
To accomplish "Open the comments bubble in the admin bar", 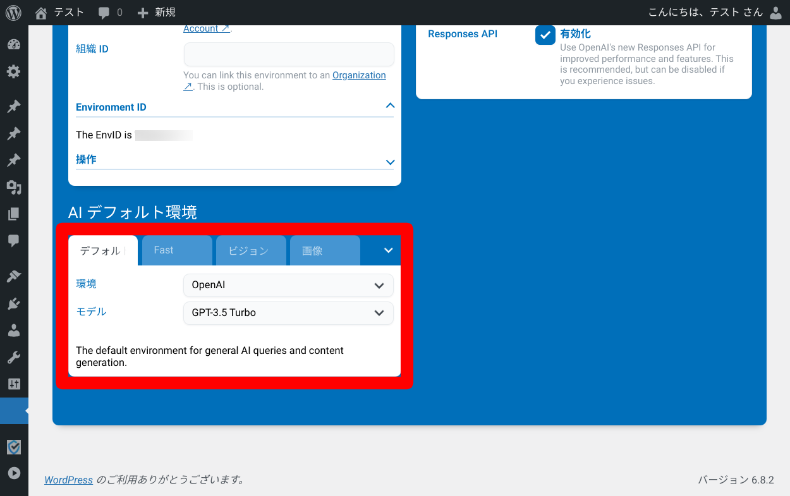I will coord(104,13).
